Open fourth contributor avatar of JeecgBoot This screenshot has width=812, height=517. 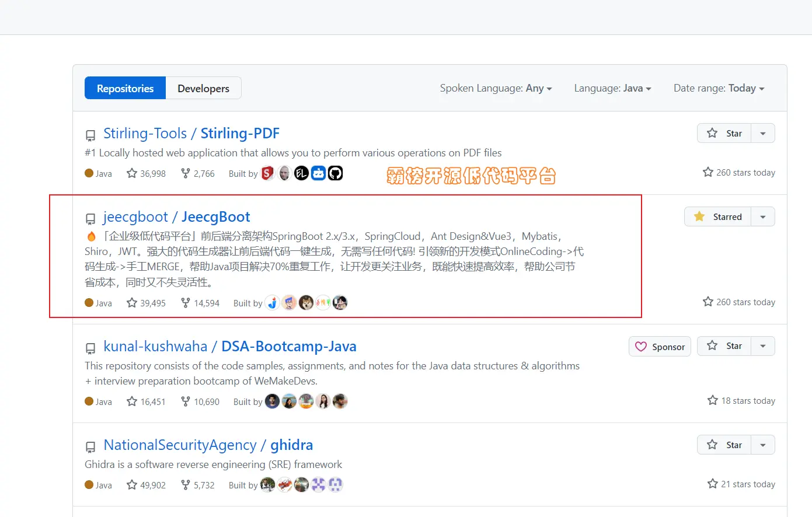[323, 303]
